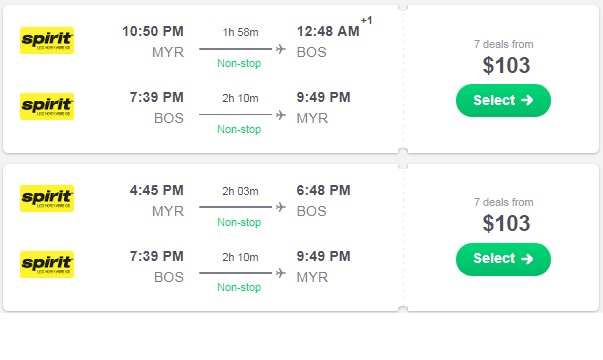The image size is (603, 360).
Task: Click airplane icon on 2h 03m flight line
Action: tap(281, 207)
